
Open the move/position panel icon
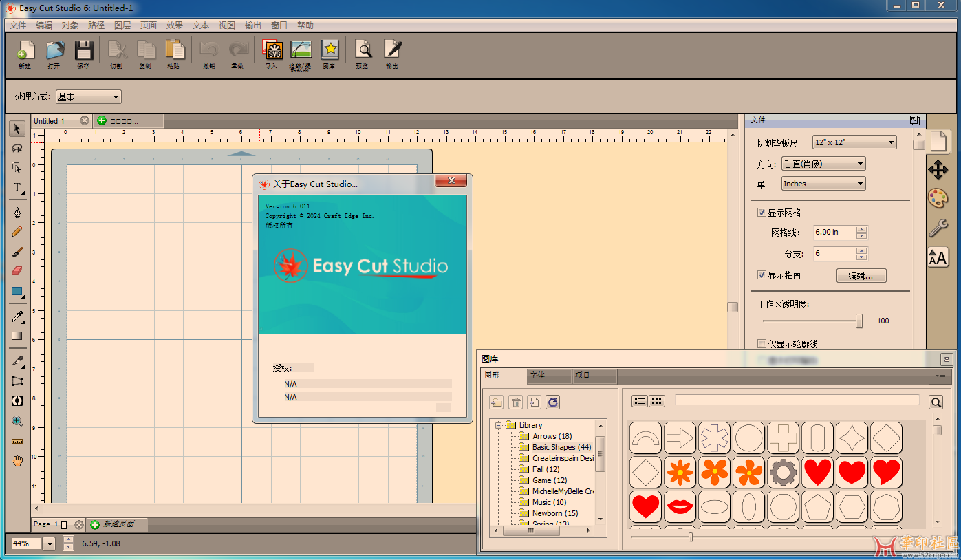(938, 170)
